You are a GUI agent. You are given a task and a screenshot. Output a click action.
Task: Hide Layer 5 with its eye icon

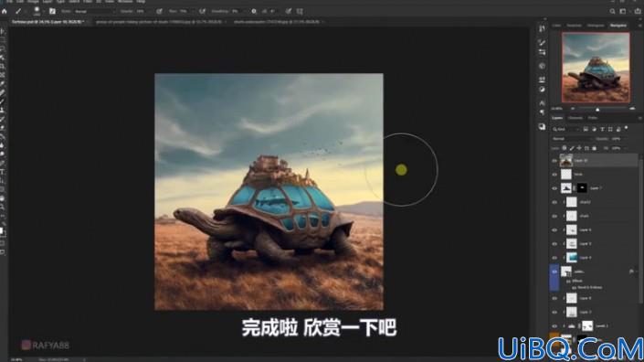click(554, 244)
